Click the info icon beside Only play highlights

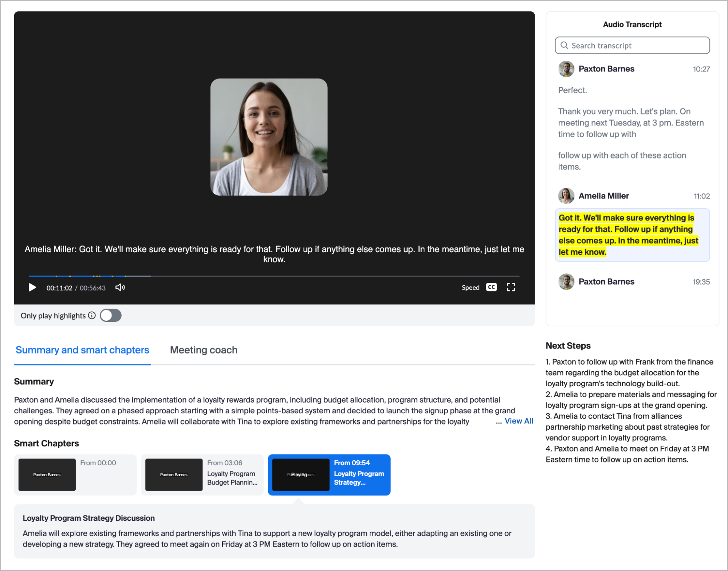[92, 316]
